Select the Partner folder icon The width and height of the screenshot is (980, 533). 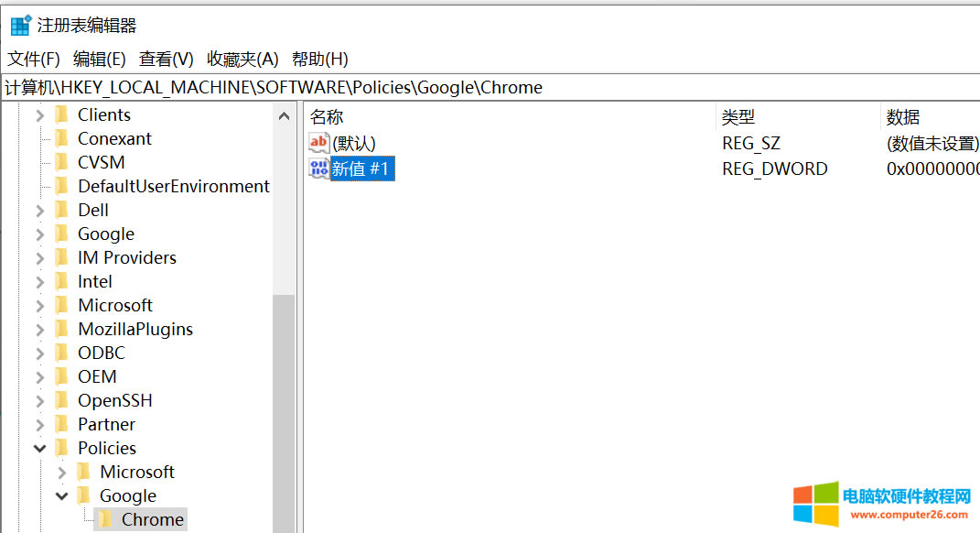(62, 423)
